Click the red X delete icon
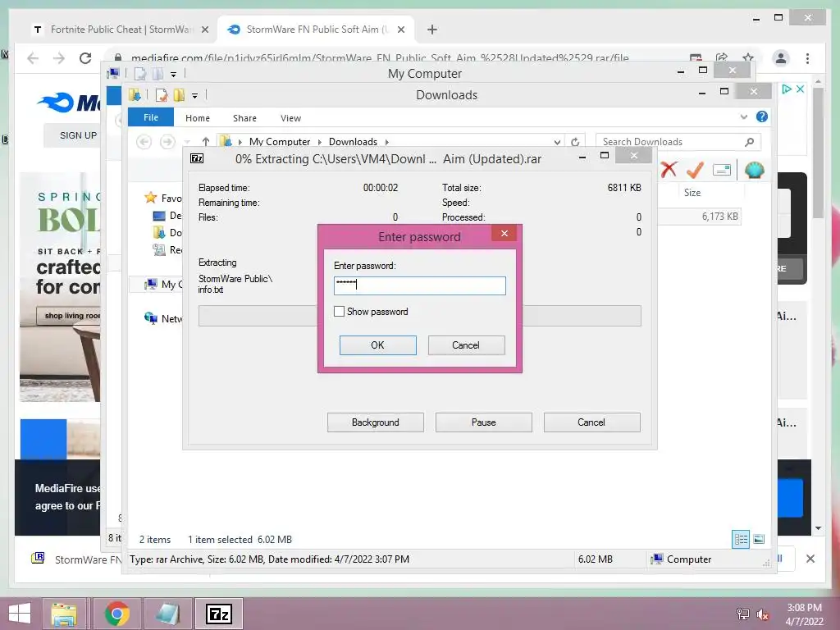Viewport: 840px width, 630px height. click(x=669, y=170)
